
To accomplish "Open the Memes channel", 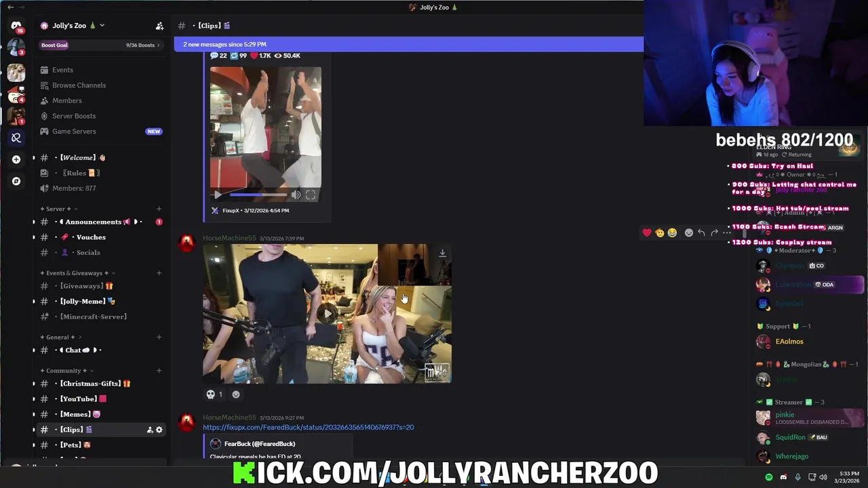I will tap(100, 414).
